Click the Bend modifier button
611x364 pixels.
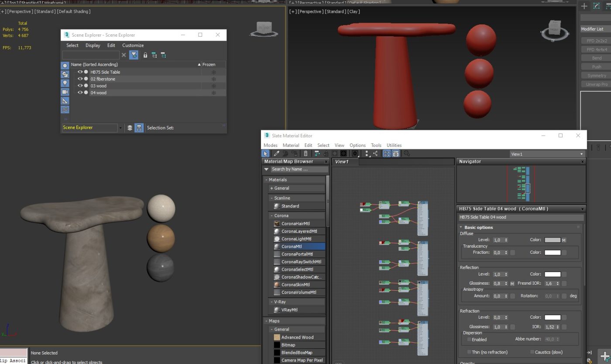tap(597, 58)
